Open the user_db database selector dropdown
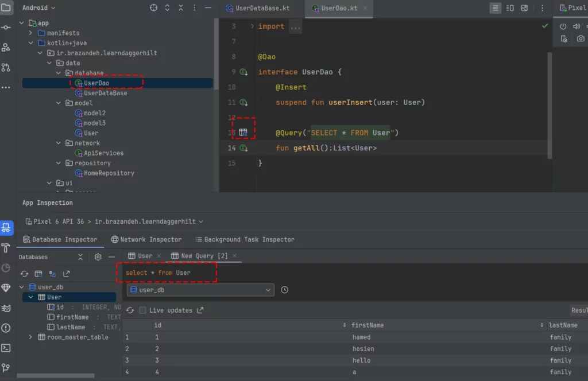This screenshot has width=588, height=381. click(200, 290)
